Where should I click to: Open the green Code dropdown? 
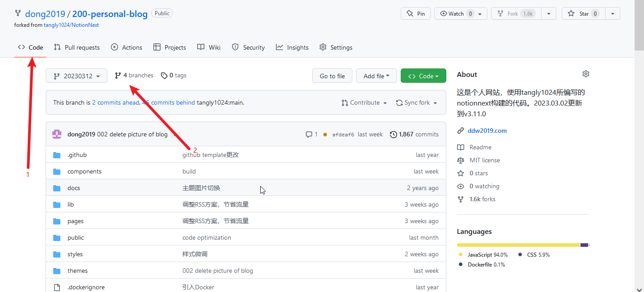click(423, 76)
